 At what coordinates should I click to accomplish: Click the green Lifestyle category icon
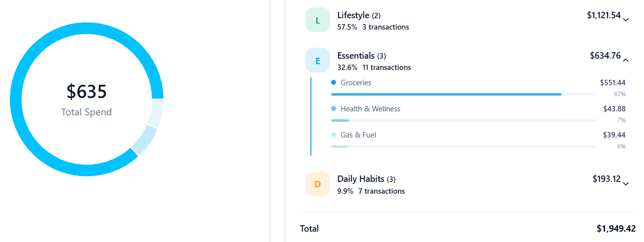click(317, 20)
